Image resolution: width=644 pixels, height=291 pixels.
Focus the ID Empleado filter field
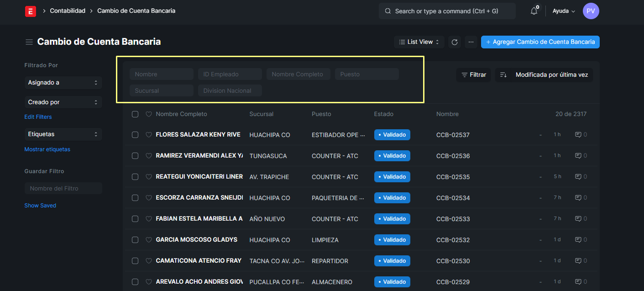[x=230, y=74]
